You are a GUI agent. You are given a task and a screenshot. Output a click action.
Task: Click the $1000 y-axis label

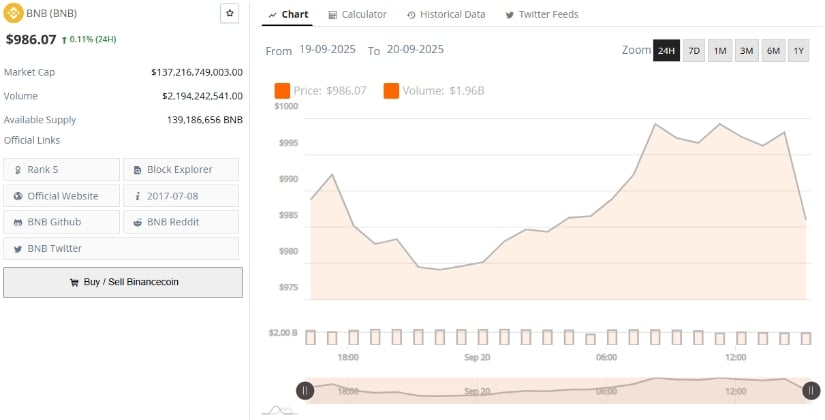coord(286,106)
